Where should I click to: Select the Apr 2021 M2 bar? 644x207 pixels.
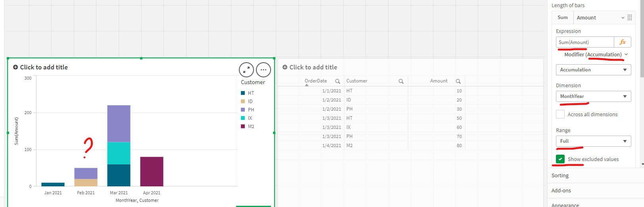pyautogui.click(x=152, y=171)
